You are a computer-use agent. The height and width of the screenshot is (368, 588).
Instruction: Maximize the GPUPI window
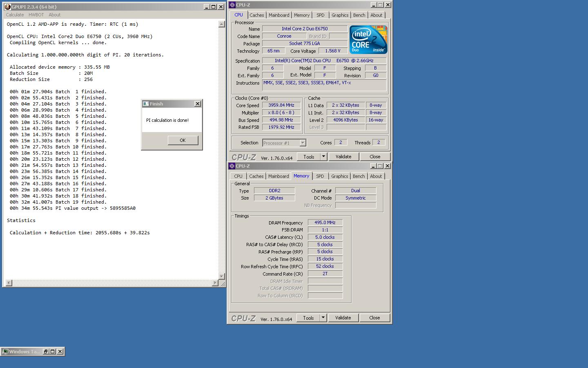pos(213,7)
